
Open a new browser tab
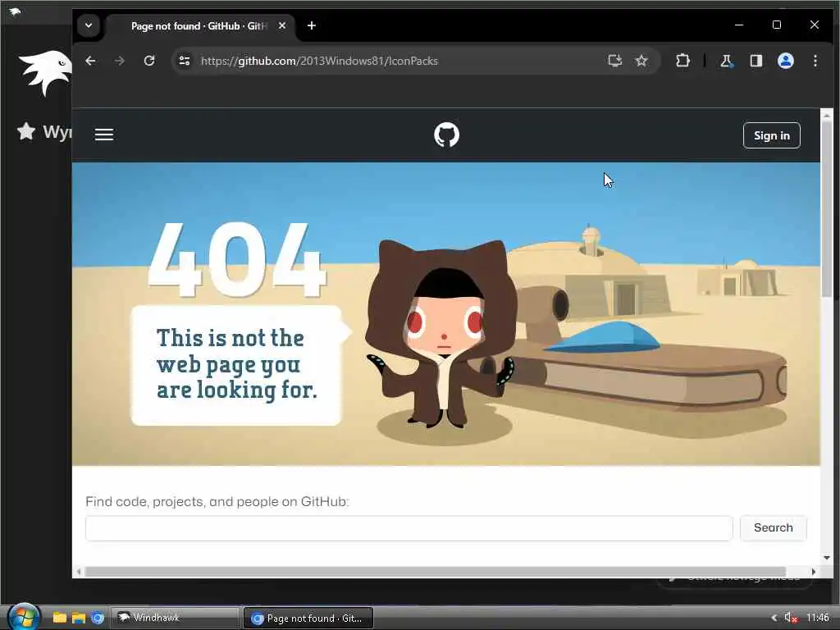311,25
